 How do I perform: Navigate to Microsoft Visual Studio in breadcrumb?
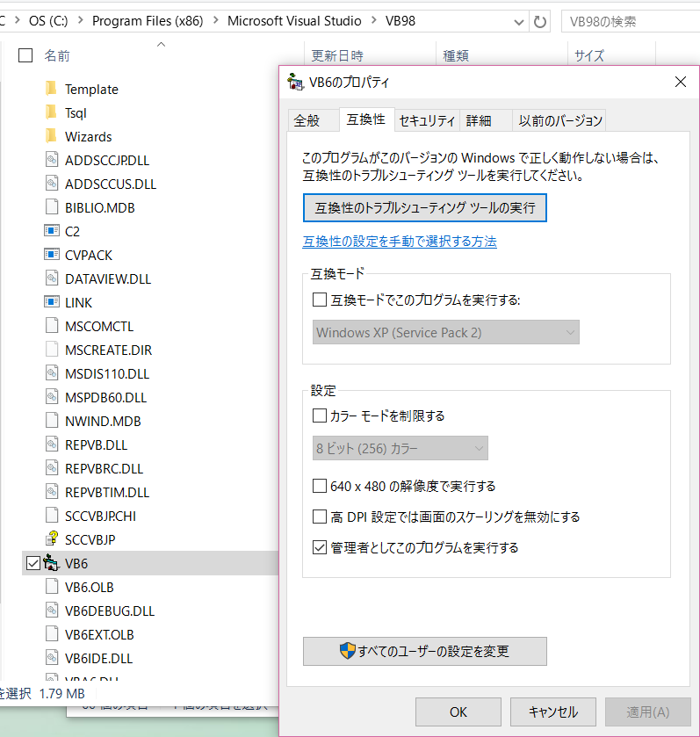coord(294,21)
